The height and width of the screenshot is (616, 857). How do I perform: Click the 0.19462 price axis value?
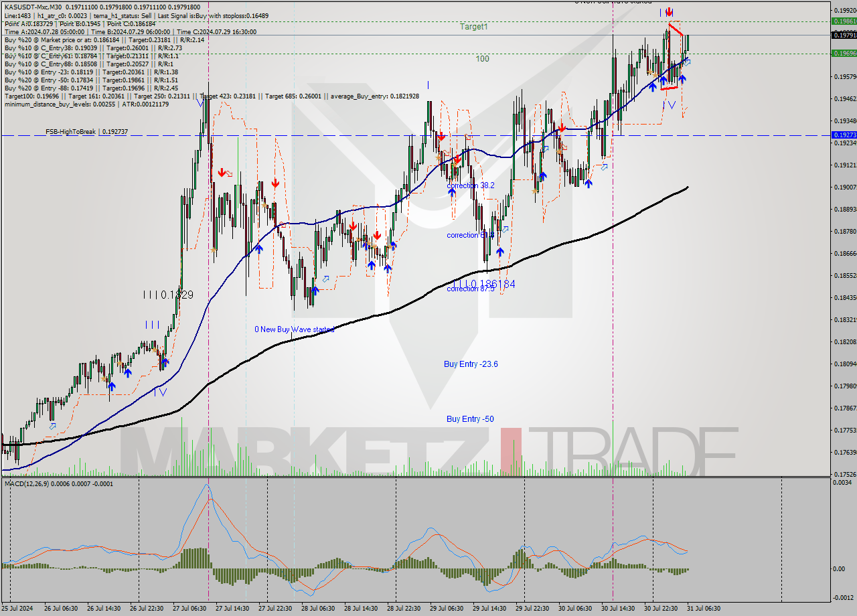pos(845,98)
